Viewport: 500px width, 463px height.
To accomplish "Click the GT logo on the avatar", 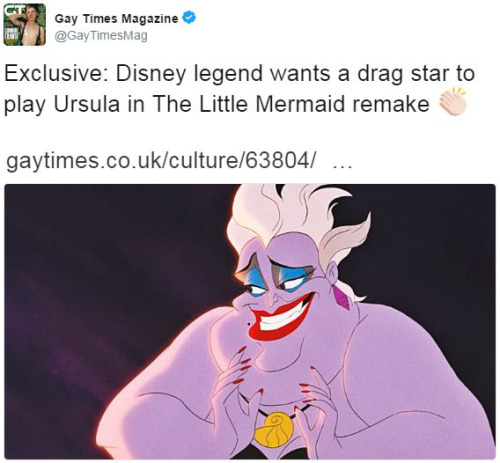I will [x=11, y=8].
